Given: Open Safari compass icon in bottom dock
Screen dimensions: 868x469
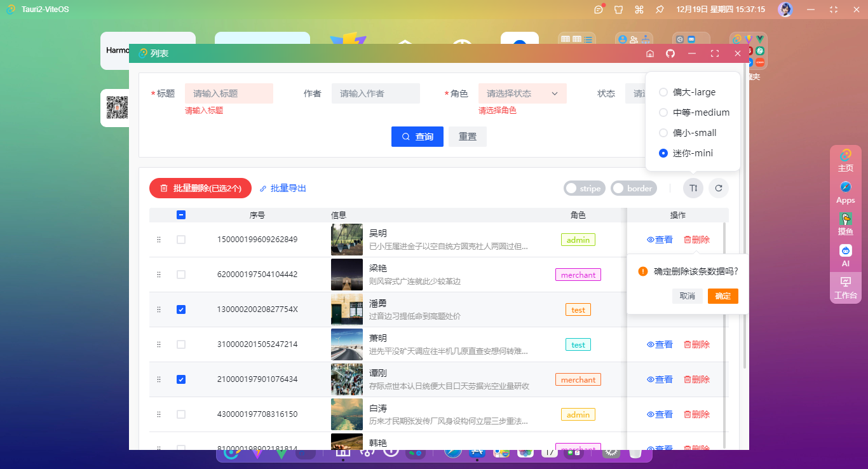Looking at the screenshot, I should coord(452,452).
